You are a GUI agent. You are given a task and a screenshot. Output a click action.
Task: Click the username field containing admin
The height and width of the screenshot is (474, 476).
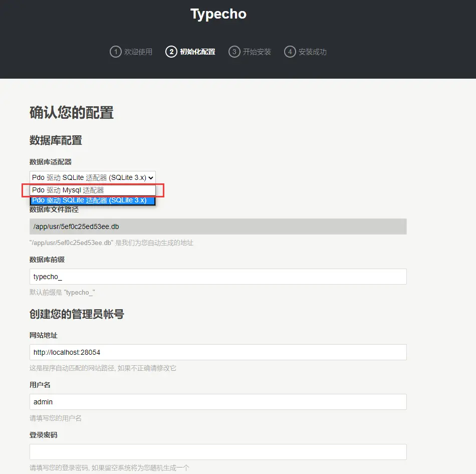[x=218, y=402]
